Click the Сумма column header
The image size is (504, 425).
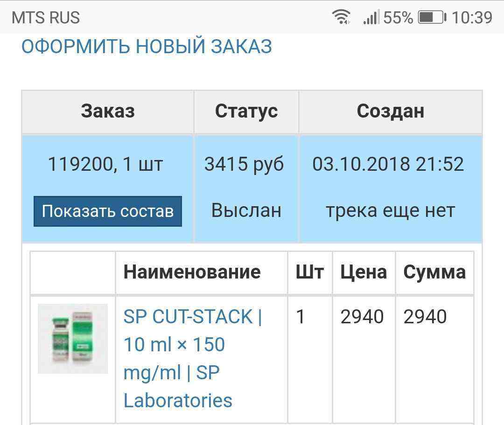tap(434, 272)
